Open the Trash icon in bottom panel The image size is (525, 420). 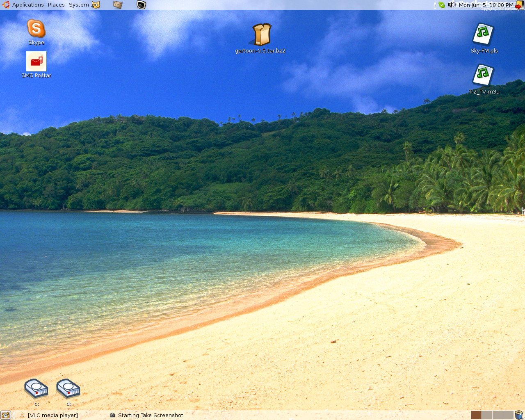(519, 415)
